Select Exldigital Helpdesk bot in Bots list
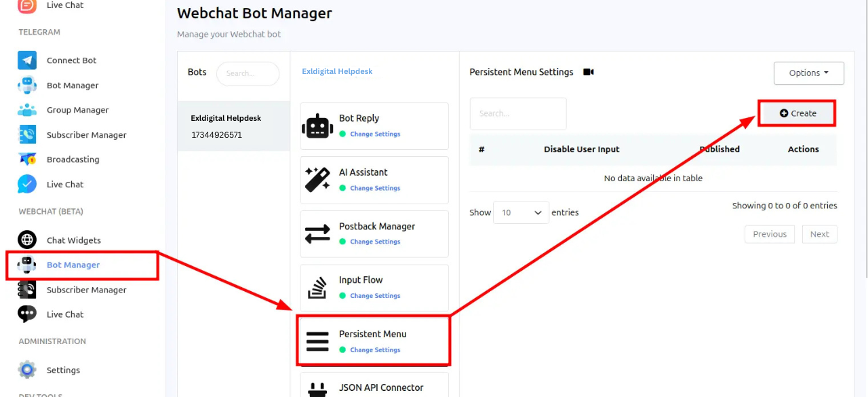868x397 pixels. [x=234, y=126]
